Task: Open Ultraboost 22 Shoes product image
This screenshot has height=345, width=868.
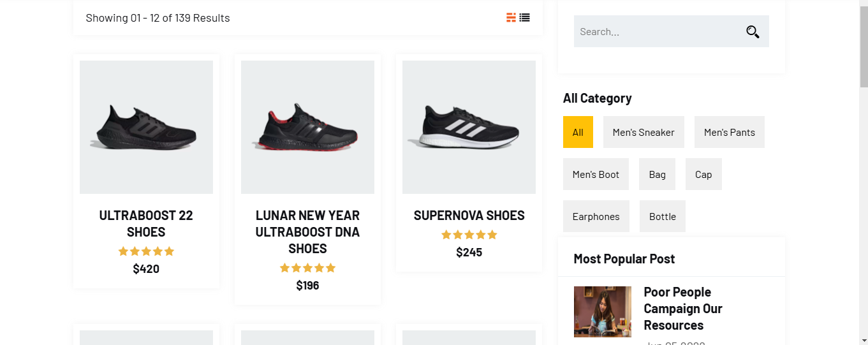Action: tap(146, 127)
